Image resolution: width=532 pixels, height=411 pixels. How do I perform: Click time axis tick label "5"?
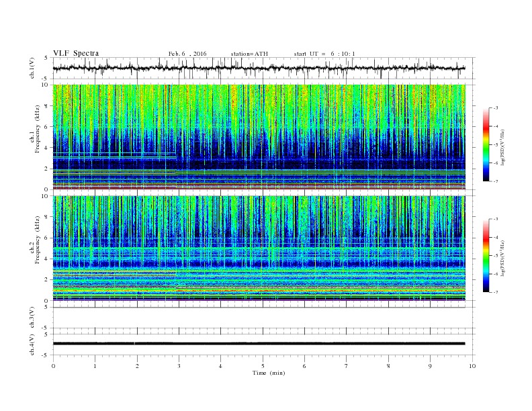pos(263,366)
